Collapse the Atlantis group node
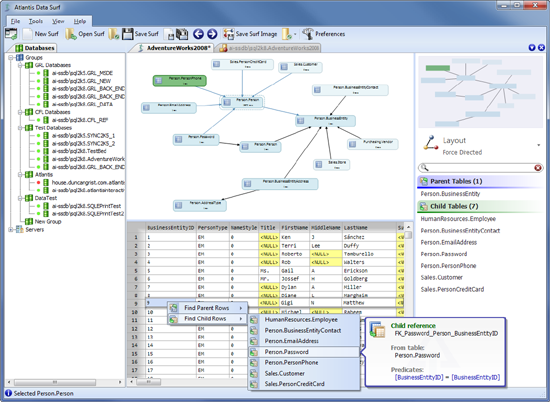550x402 pixels. pyautogui.click(x=20, y=175)
